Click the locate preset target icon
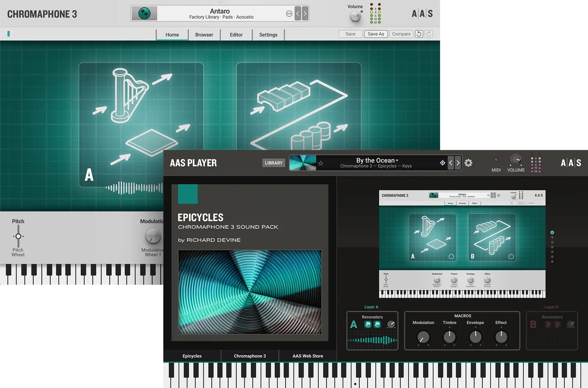The width and height of the screenshot is (588, 388). (442, 163)
